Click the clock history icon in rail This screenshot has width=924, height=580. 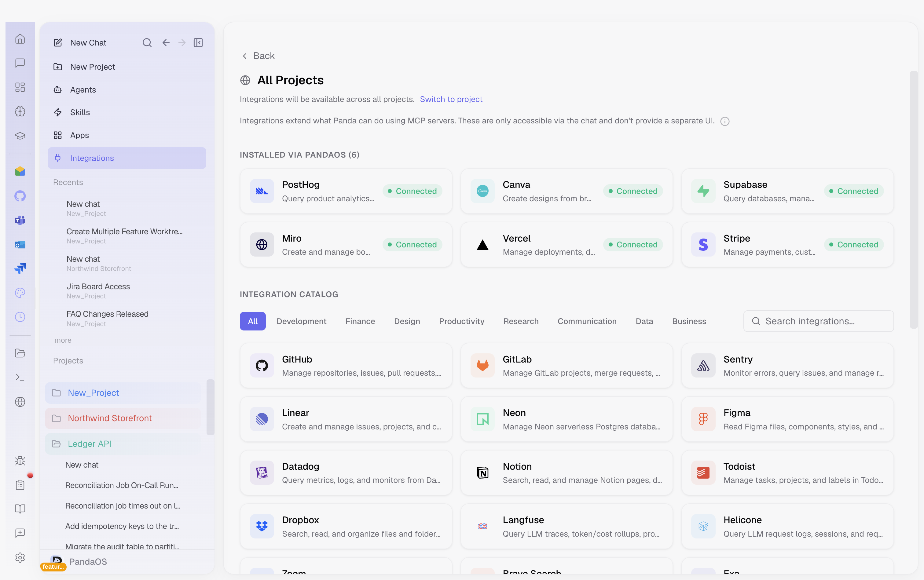pyautogui.click(x=20, y=317)
